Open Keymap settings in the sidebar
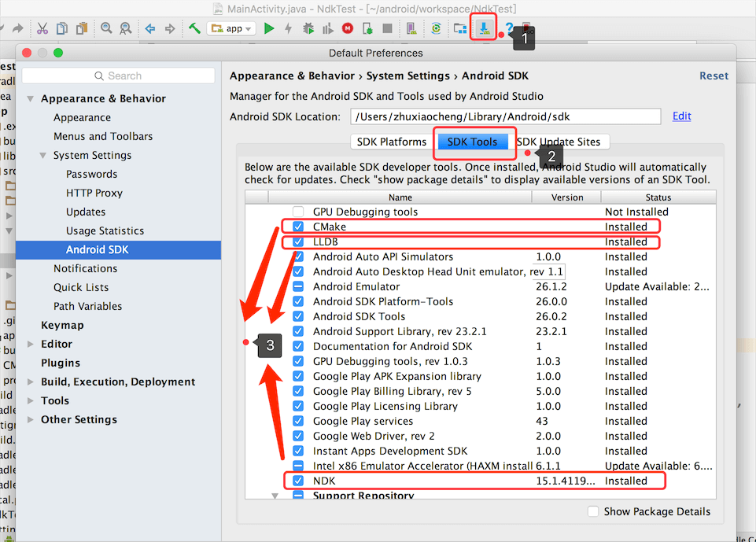Screen dimensions: 756x542 pos(62,325)
